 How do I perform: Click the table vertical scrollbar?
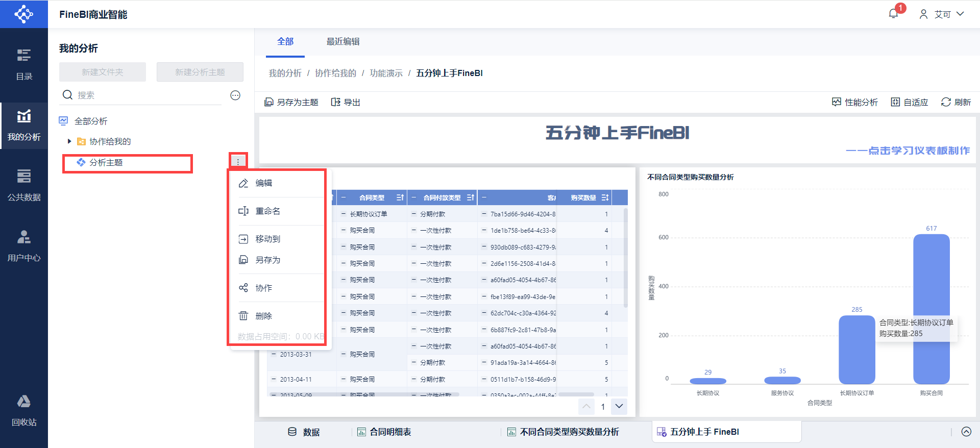tap(625, 258)
